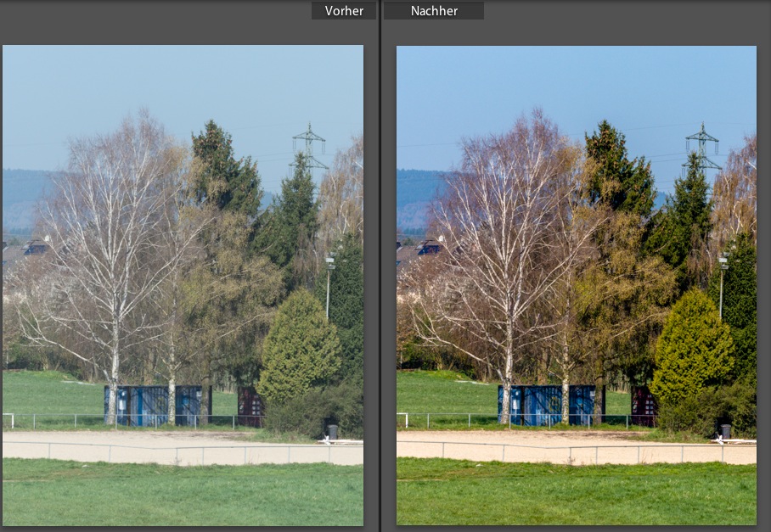The width and height of the screenshot is (771, 532).
Task: Sample the pale green conifer in Vorher image
Action: pyautogui.click(x=299, y=349)
